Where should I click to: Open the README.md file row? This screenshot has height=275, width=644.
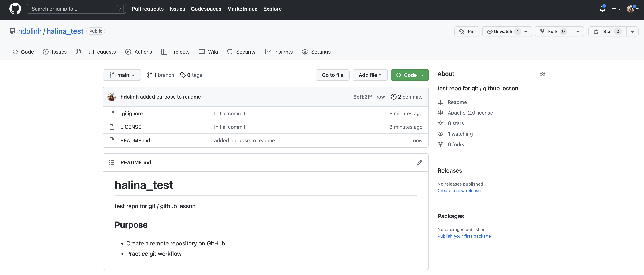(x=135, y=141)
